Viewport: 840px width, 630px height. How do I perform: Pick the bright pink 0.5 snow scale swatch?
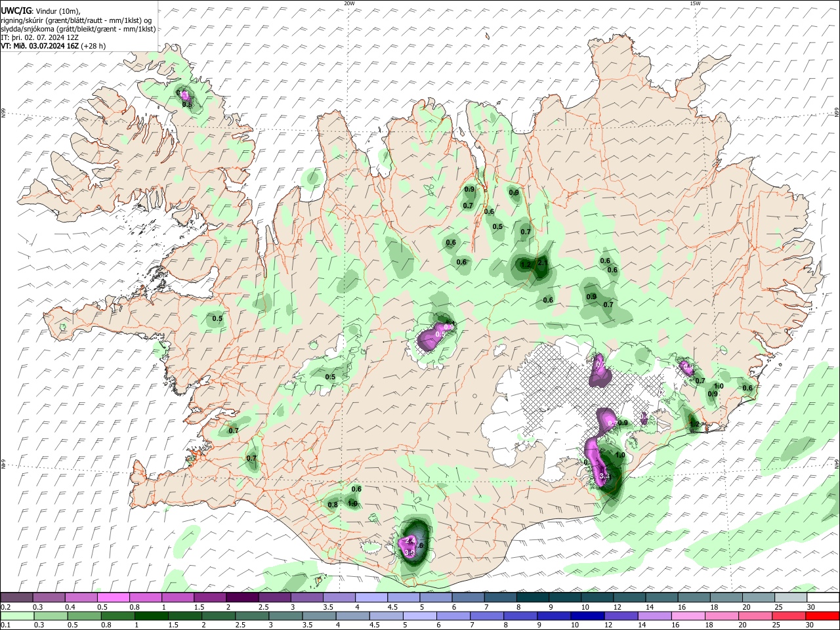pos(113,598)
